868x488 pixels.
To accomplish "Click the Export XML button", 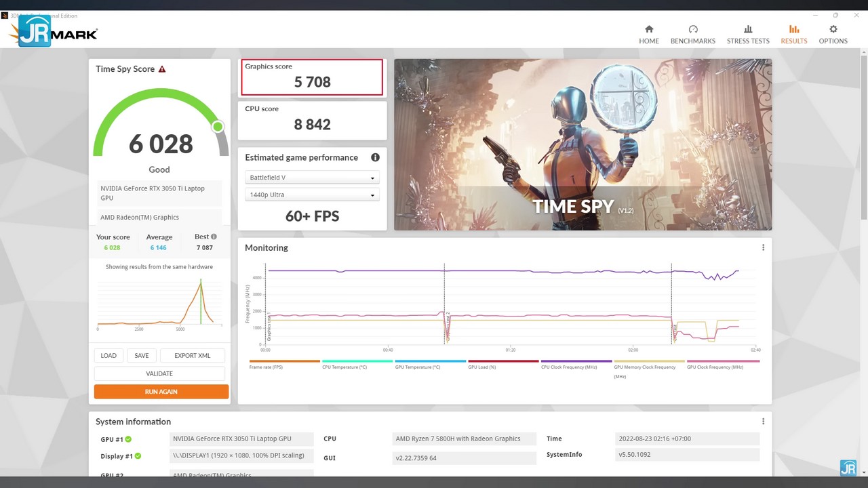I will pyautogui.click(x=192, y=355).
